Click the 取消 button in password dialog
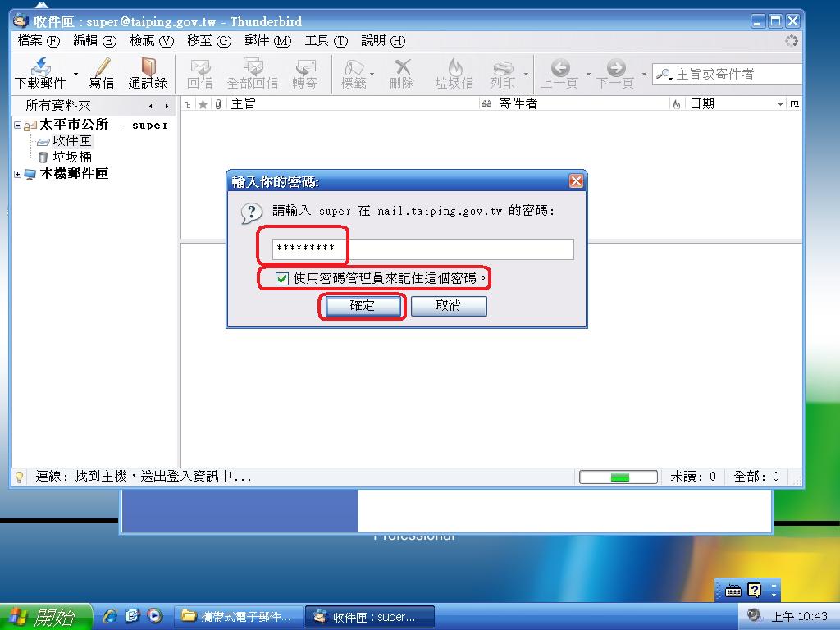 [449, 306]
